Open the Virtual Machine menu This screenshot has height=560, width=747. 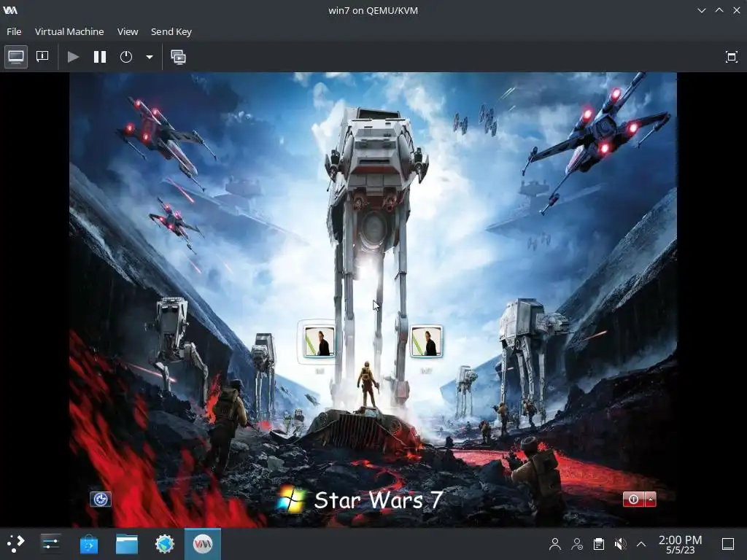pyautogui.click(x=69, y=31)
